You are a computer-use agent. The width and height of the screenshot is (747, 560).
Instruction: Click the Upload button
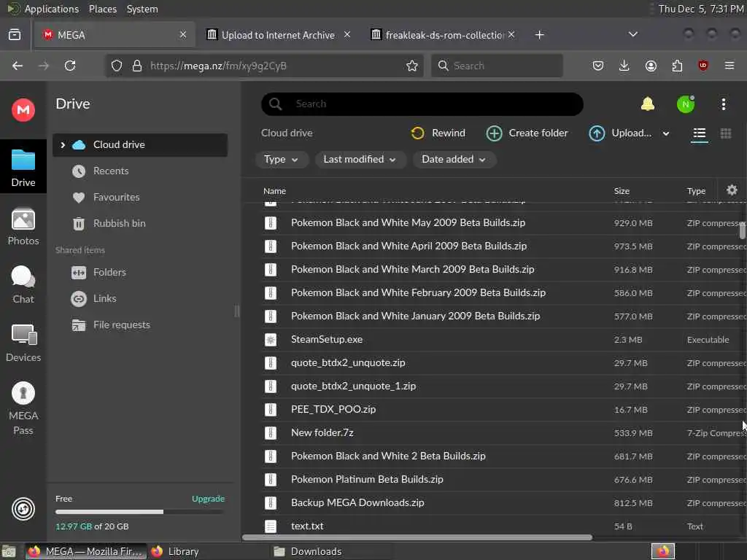(x=620, y=133)
